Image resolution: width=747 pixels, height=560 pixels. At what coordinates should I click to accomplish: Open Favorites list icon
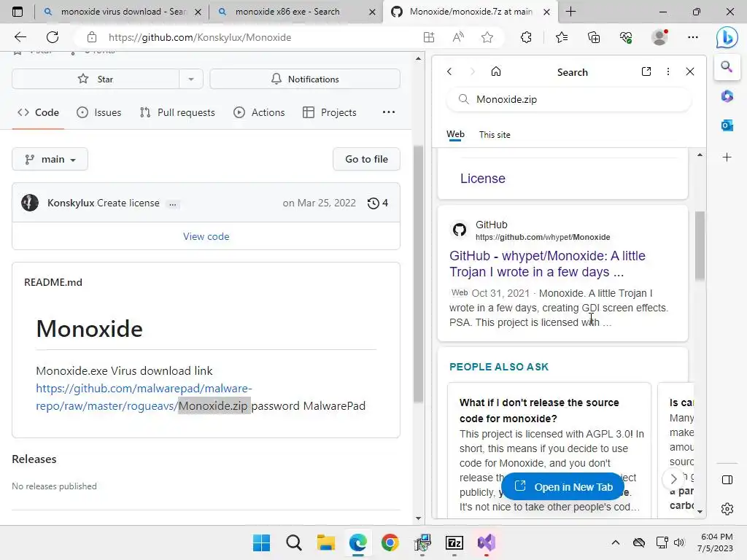tap(562, 37)
